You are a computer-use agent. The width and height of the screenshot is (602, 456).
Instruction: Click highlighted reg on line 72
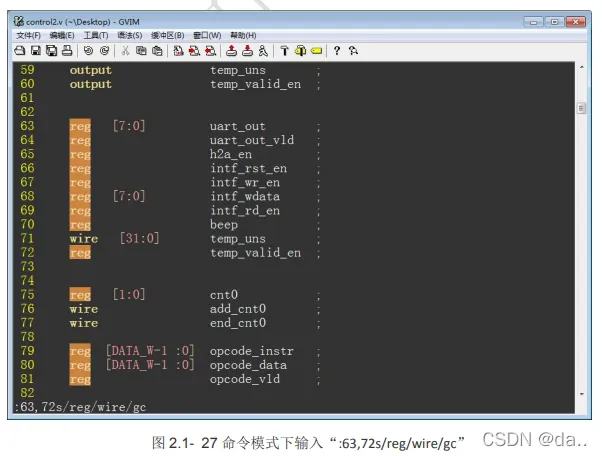(80, 253)
